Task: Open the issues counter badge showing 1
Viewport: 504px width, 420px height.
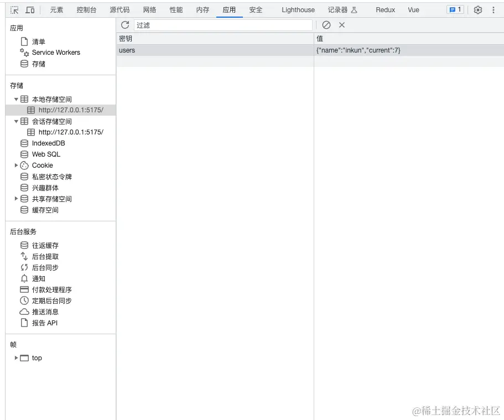Action: tap(455, 9)
